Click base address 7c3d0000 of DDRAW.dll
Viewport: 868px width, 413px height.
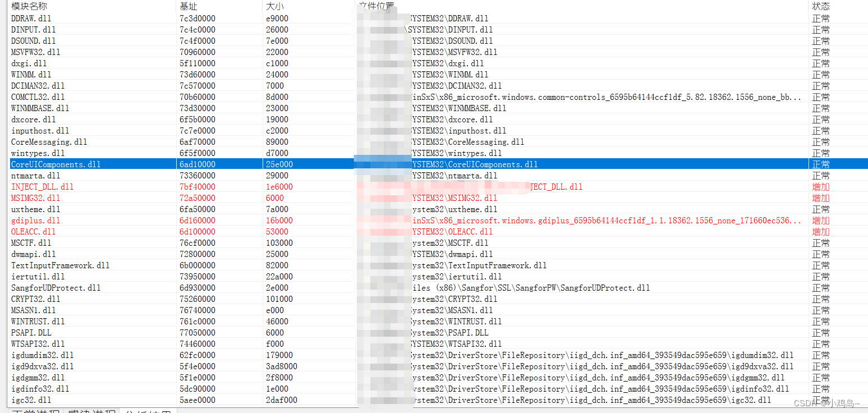(197, 18)
